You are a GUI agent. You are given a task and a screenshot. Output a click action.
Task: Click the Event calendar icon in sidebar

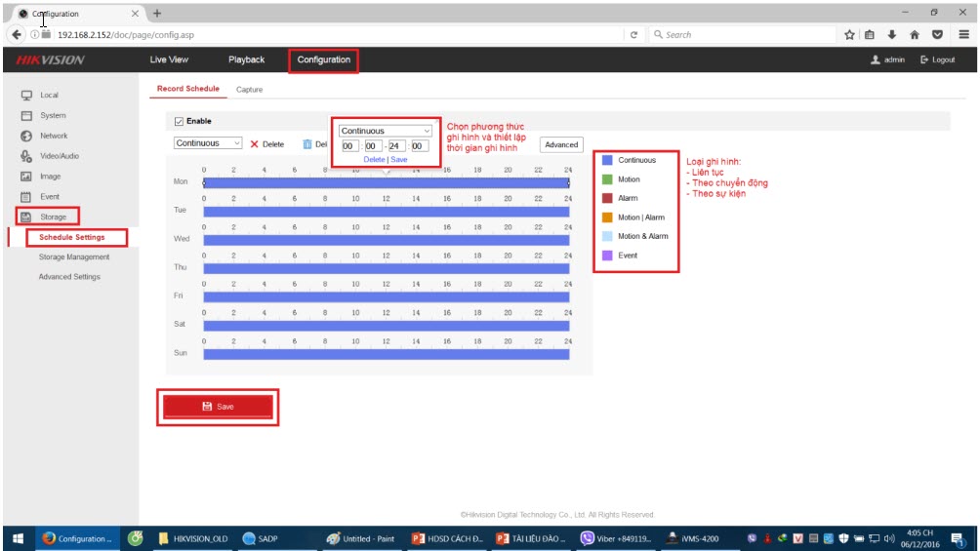(x=27, y=197)
